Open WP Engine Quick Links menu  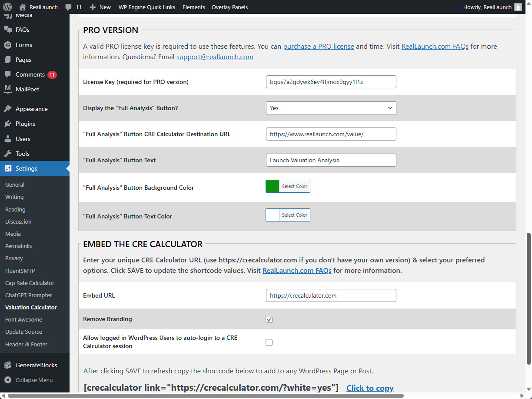[147, 7]
